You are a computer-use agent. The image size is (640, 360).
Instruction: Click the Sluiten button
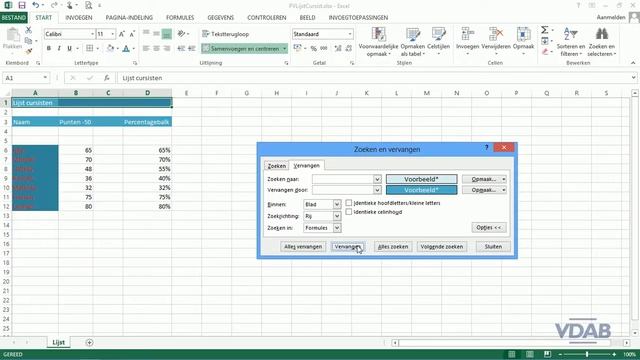(x=493, y=247)
